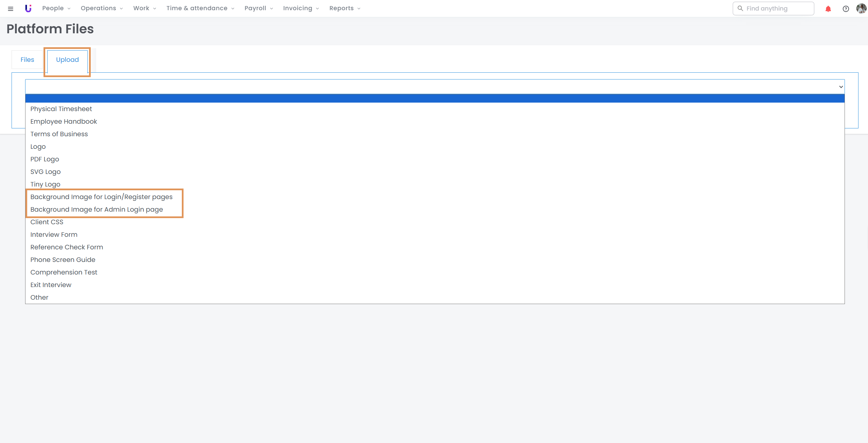
Task: Open the user profile avatar
Action: pyautogui.click(x=861, y=8)
